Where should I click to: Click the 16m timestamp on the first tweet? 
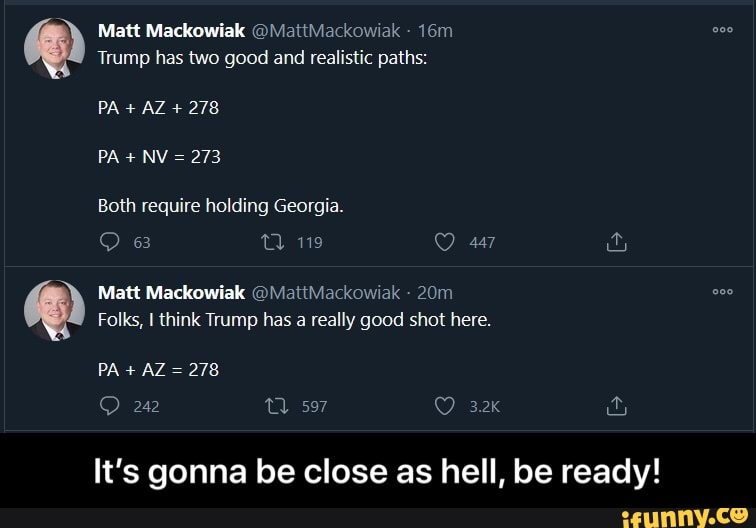click(434, 31)
